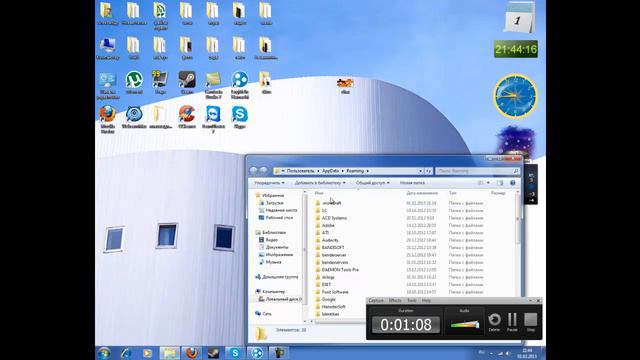Click the audio level meter in recorder

click(464, 324)
